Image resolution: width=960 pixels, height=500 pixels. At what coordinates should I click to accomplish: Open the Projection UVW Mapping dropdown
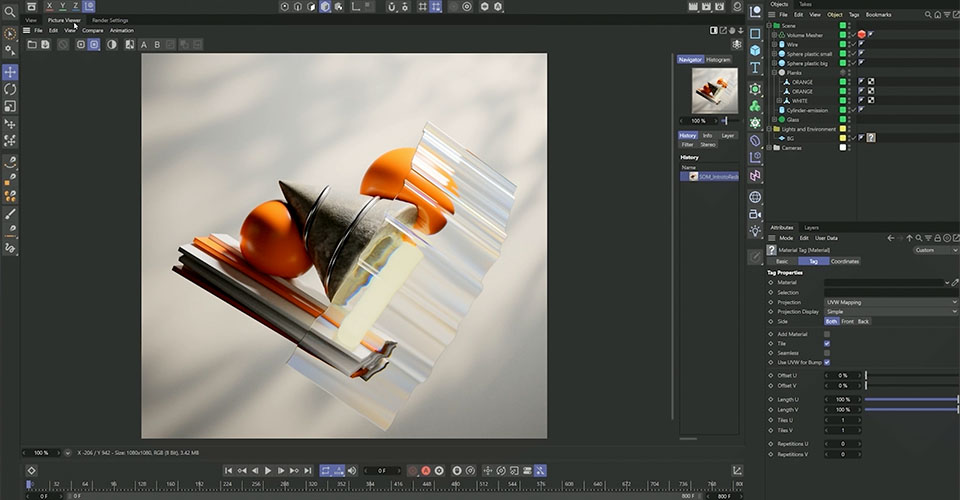click(891, 302)
